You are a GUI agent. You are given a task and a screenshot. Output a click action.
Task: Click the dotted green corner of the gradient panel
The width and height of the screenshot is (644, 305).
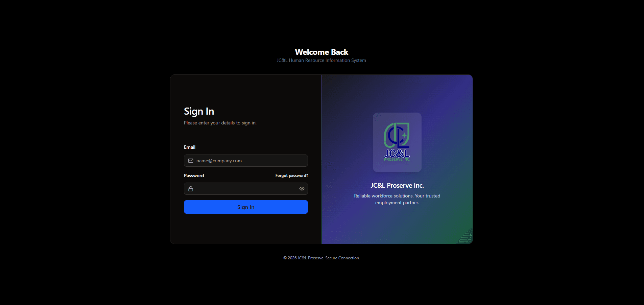point(467,237)
